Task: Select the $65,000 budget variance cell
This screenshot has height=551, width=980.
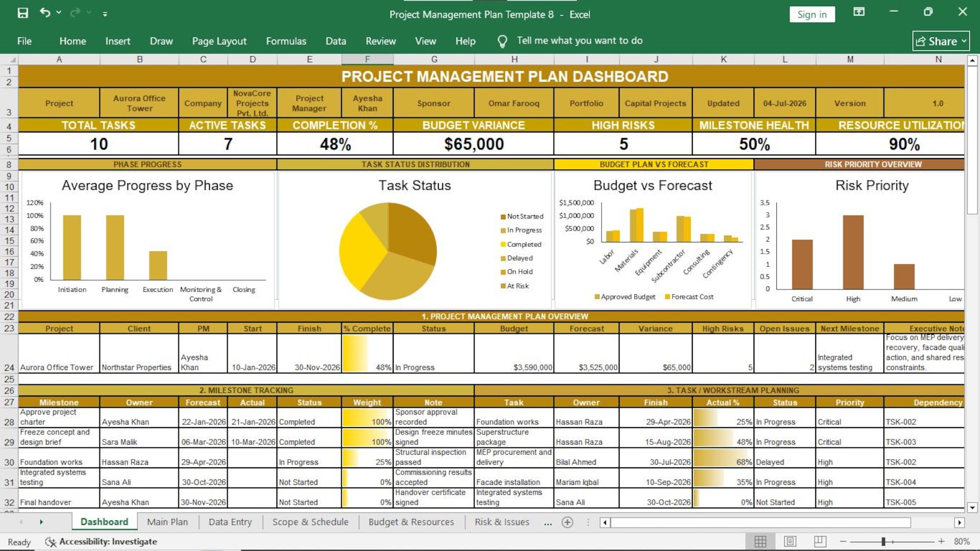Action: [x=473, y=144]
